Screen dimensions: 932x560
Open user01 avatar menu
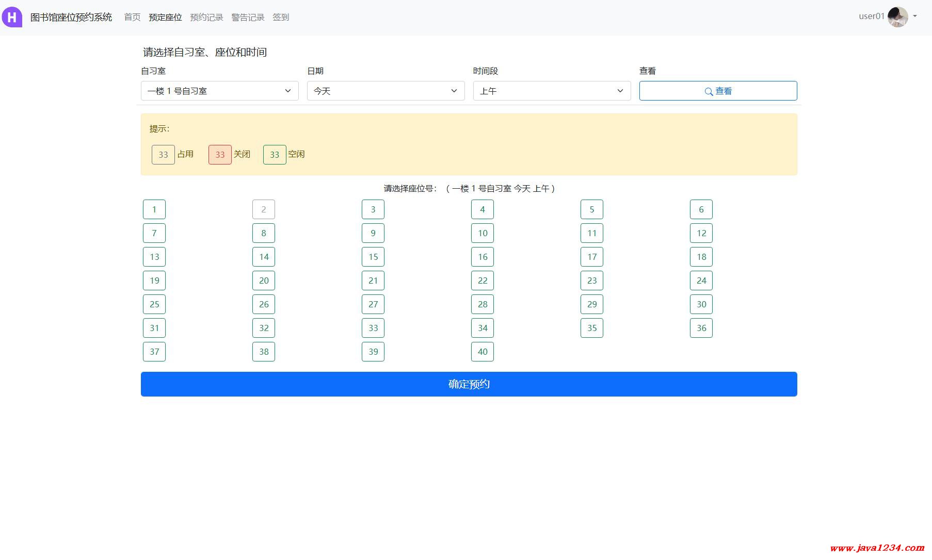coord(898,17)
